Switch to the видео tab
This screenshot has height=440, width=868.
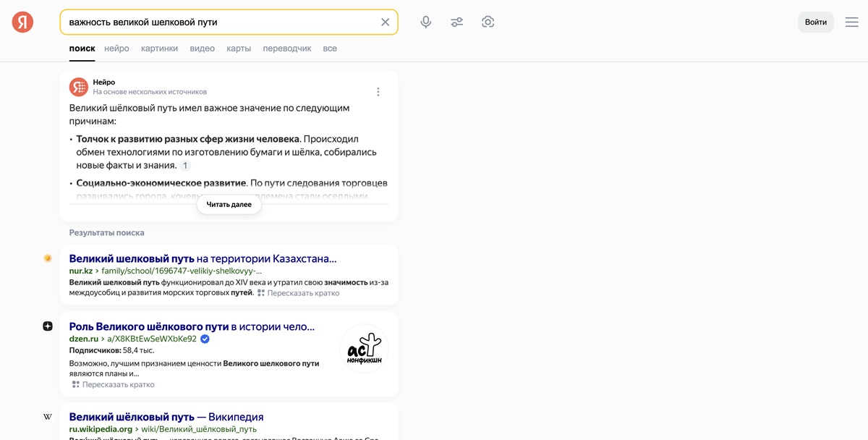pos(202,48)
